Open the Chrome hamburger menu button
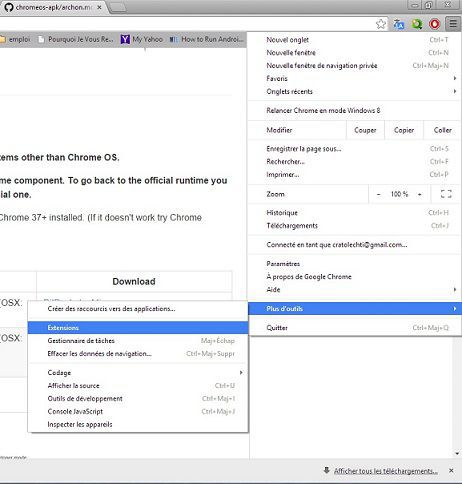The image size is (462, 484). pyautogui.click(x=453, y=24)
